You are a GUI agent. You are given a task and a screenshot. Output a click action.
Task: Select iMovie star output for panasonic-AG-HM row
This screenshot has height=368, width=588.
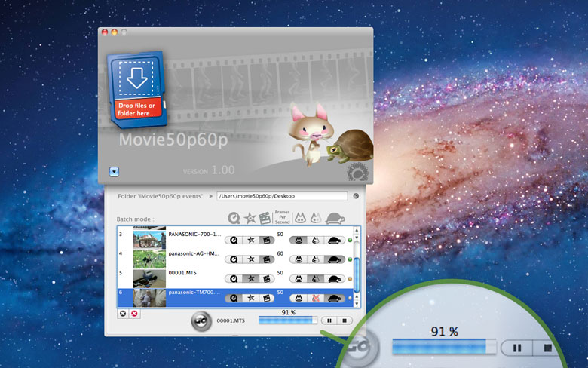[x=250, y=259]
